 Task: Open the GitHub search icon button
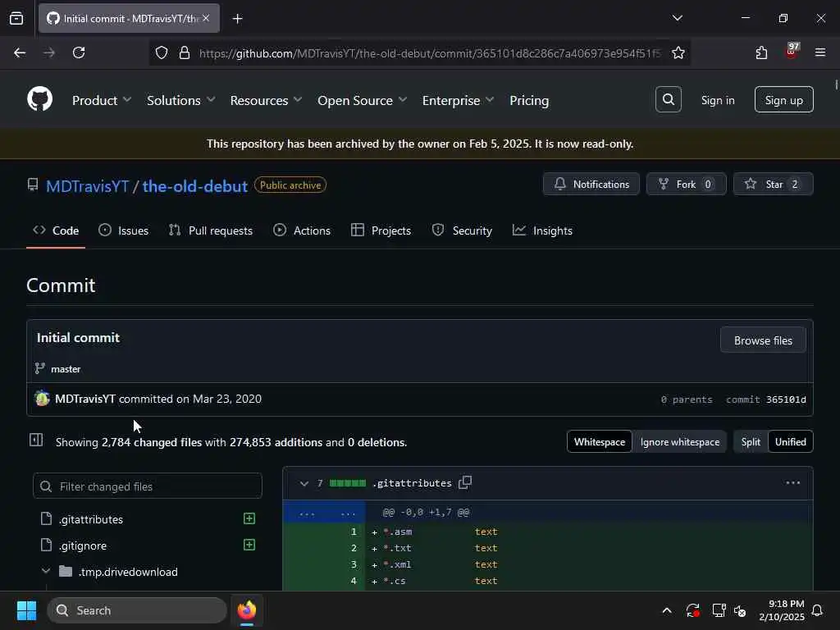coord(668,99)
